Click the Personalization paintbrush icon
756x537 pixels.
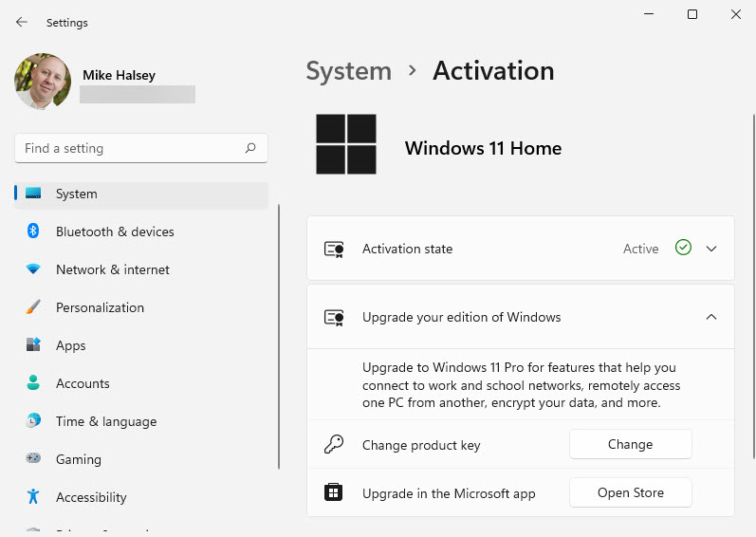33,307
